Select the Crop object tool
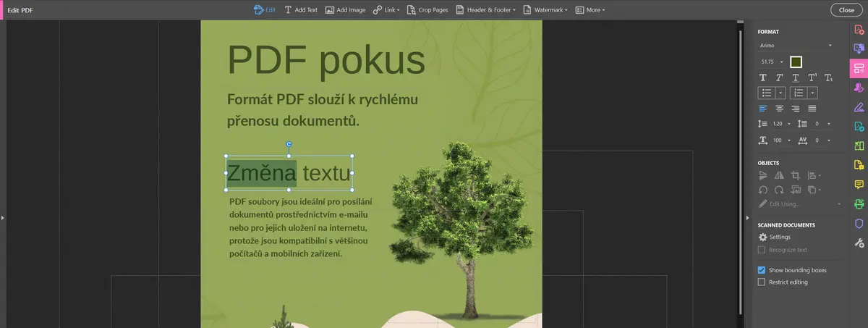 pyautogui.click(x=796, y=175)
